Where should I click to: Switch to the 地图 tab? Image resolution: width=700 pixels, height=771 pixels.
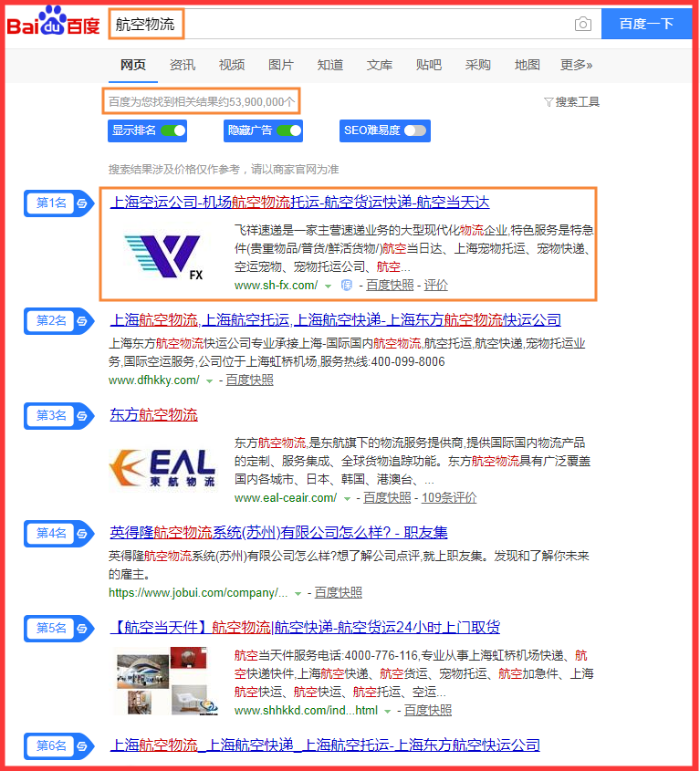click(527, 65)
